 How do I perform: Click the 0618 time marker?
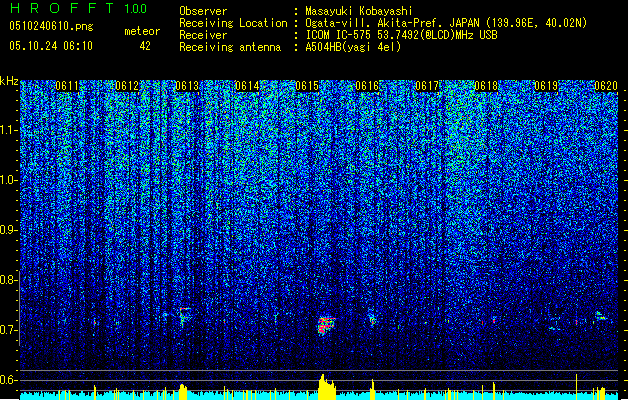[486, 86]
